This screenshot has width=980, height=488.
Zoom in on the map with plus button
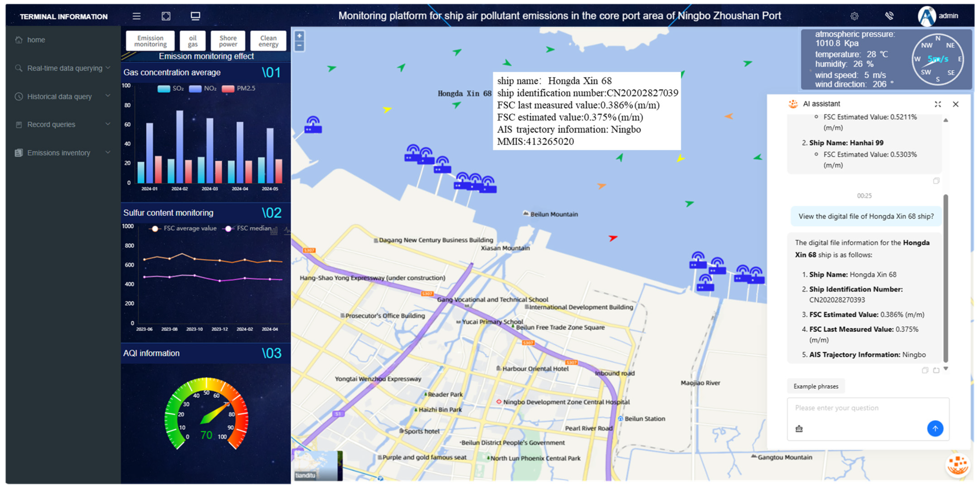click(300, 36)
